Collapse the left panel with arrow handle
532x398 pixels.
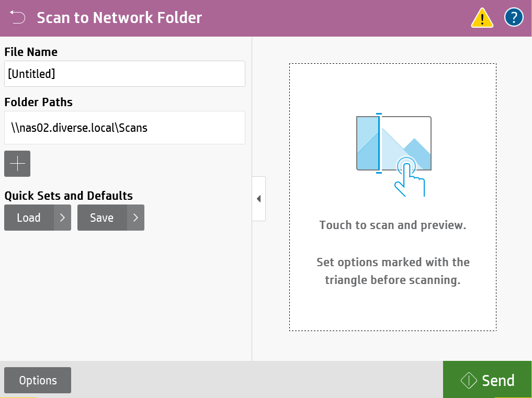pos(258,199)
